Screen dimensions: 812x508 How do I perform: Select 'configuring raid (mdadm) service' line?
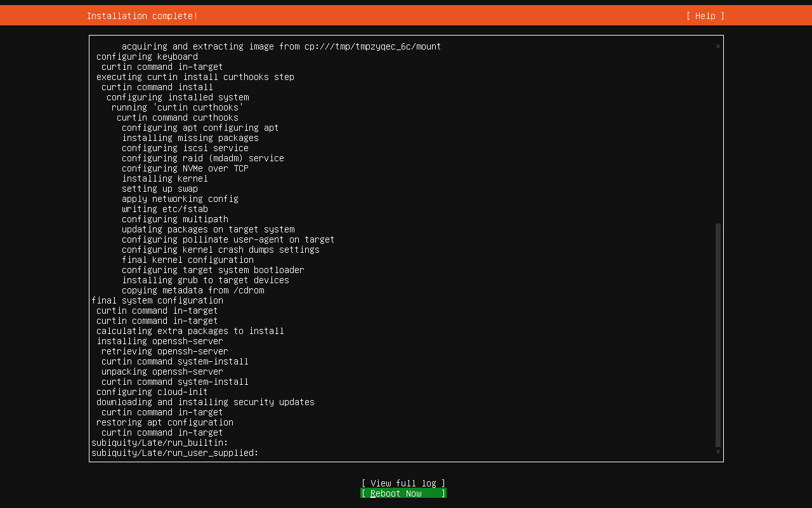click(x=203, y=158)
